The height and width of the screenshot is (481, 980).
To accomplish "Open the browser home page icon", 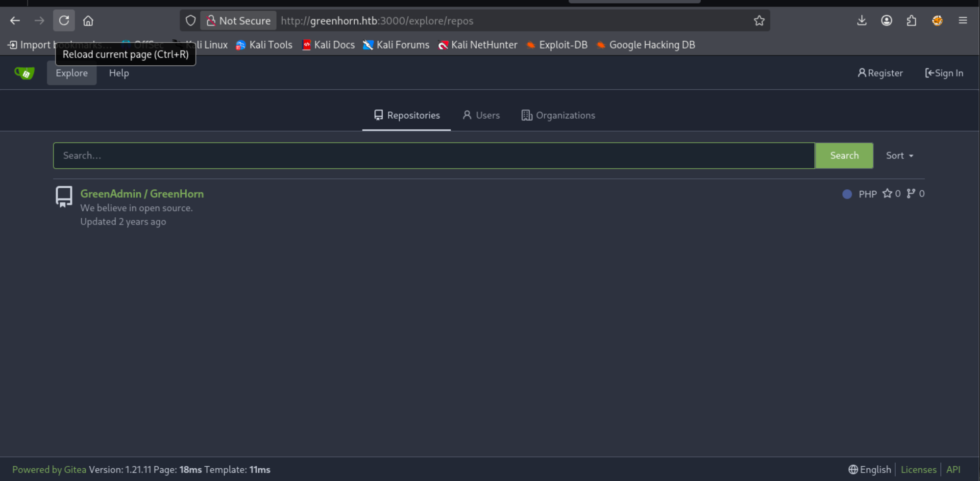I will 88,21.
